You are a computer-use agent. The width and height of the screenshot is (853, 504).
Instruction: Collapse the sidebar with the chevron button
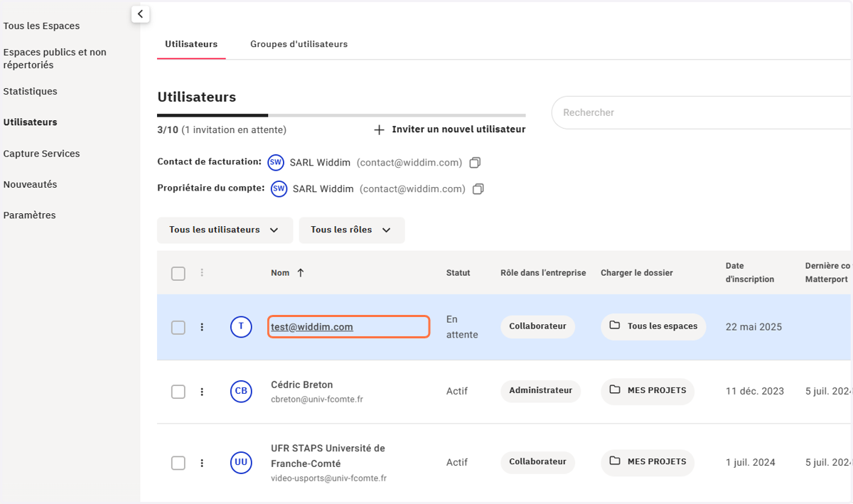[x=140, y=14]
